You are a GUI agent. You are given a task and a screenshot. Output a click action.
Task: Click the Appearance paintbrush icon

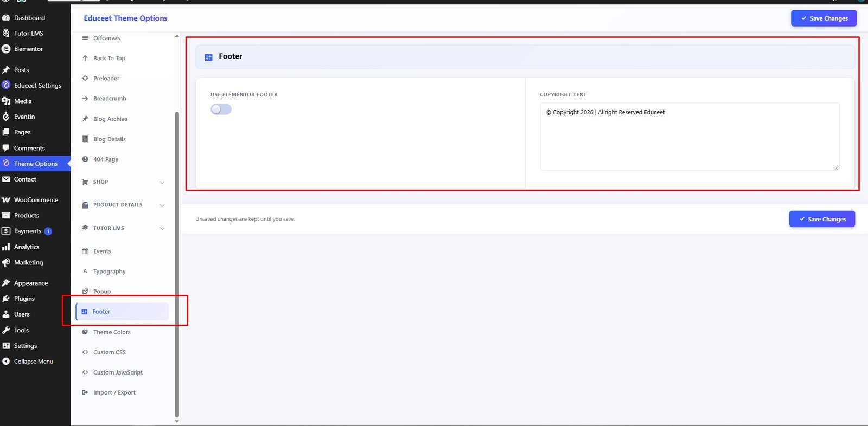pyautogui.click(x=6, y=283)
